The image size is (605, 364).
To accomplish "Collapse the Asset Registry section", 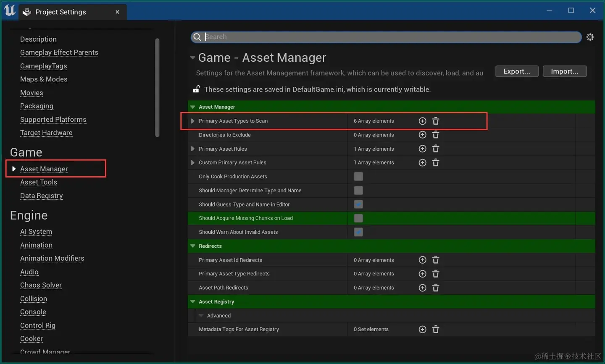I will [x=193, y=301].
